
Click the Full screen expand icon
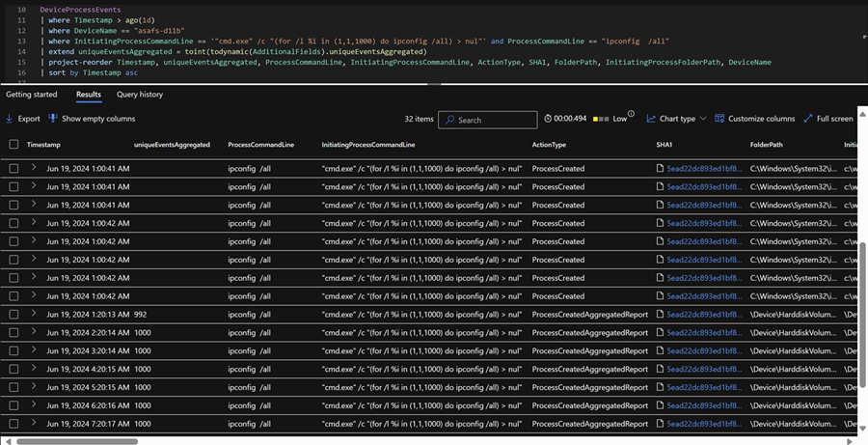pyautogui.click(x=808, y=119)
